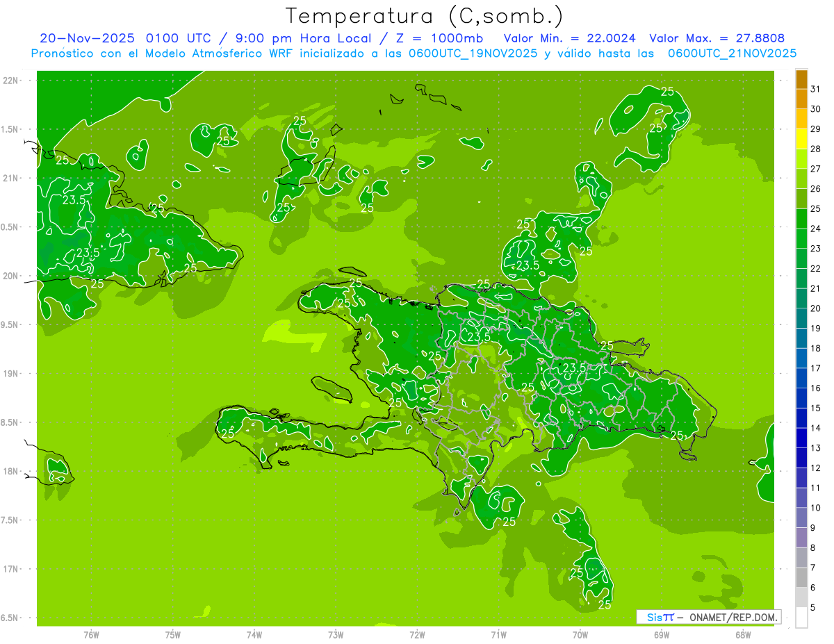Image resolution: width=834 pixels, height=644 pixels.
Task: Select the blue colorbar segment between 13 and 14
Action: click(x=801, y=438)
